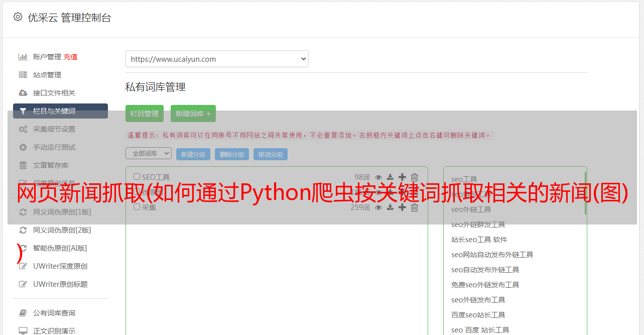Click the 新建词库 + button

193,114
